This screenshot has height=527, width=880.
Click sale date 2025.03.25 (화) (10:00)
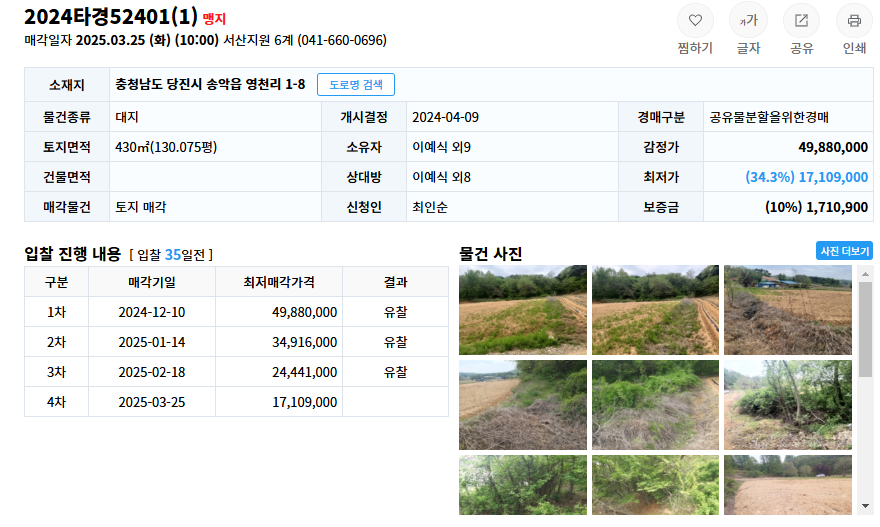click(x=147, y=40)
